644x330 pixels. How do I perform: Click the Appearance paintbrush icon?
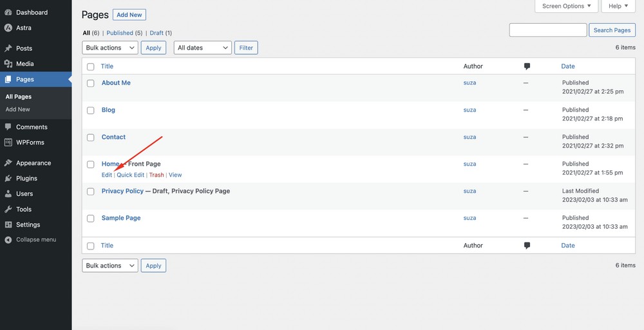[8, 162]
